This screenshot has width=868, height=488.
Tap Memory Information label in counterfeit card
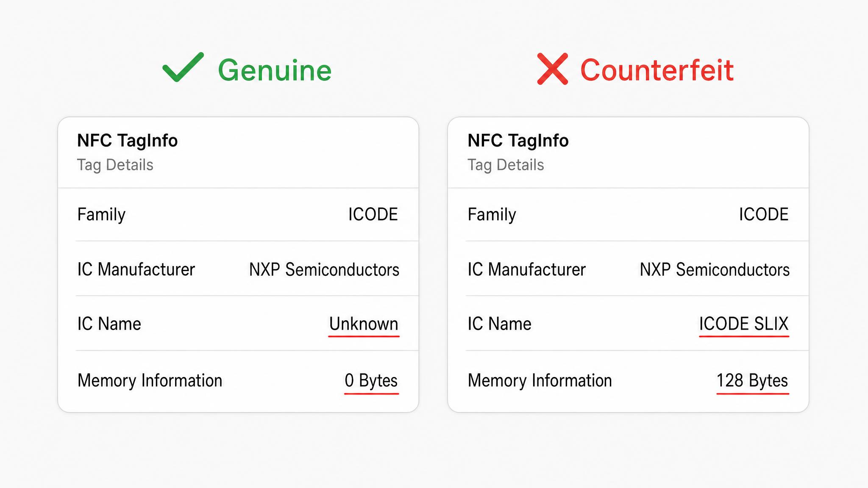pos(540,380)
